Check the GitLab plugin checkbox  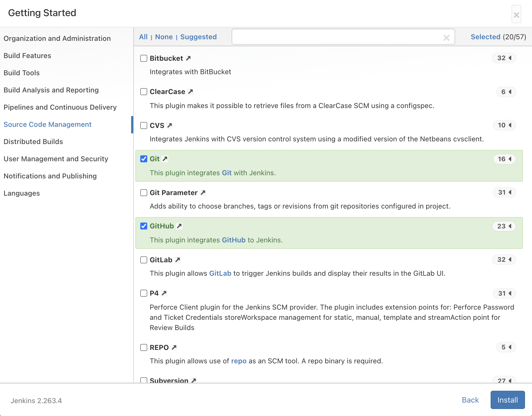[144, 260]
